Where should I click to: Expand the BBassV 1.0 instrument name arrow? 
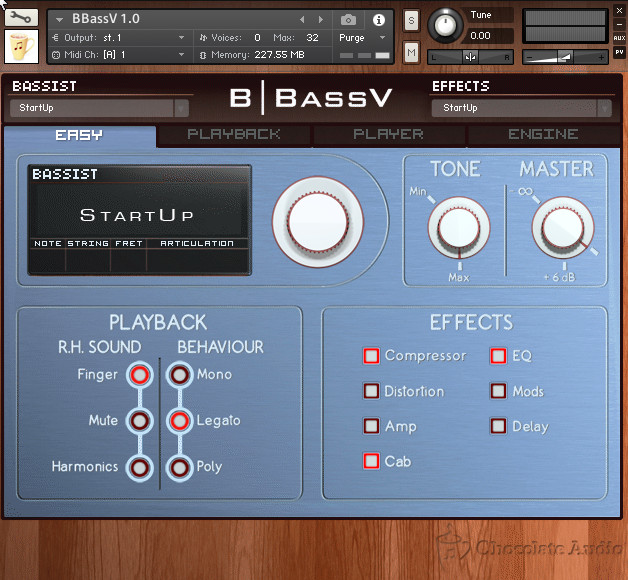60,19
